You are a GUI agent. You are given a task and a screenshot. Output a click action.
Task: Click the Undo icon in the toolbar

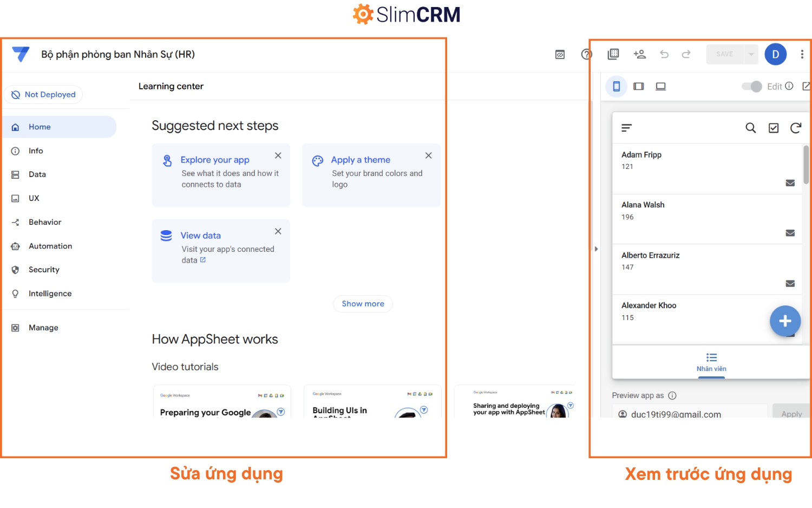664,54
